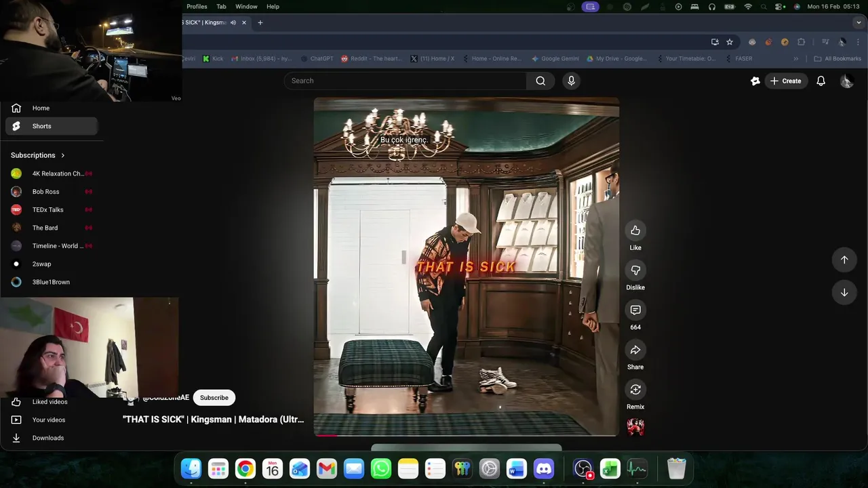Focus the YouTube Search field

(406, 81)
